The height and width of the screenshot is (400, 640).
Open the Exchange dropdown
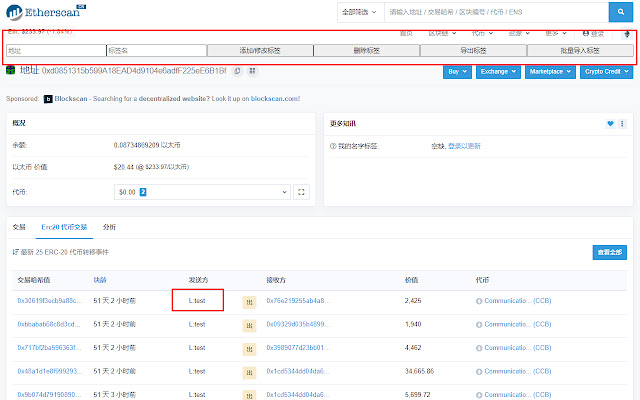pyautogui.click(x=498, y=71)
